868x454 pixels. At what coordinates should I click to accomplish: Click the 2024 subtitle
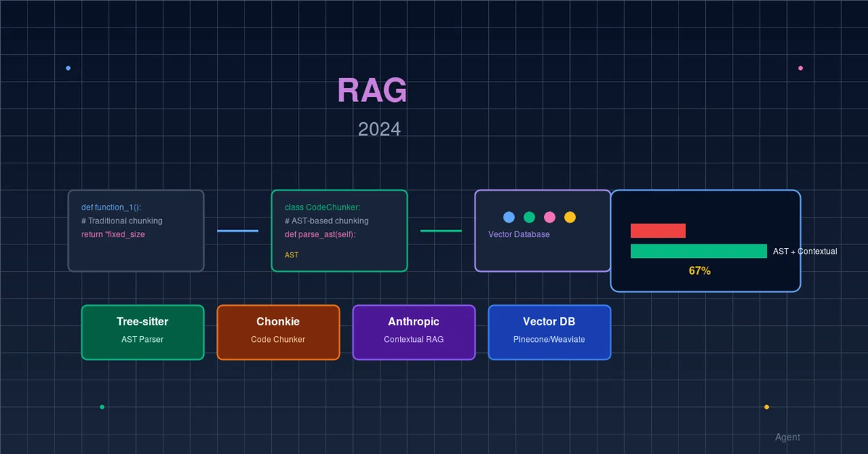(379, 129)
